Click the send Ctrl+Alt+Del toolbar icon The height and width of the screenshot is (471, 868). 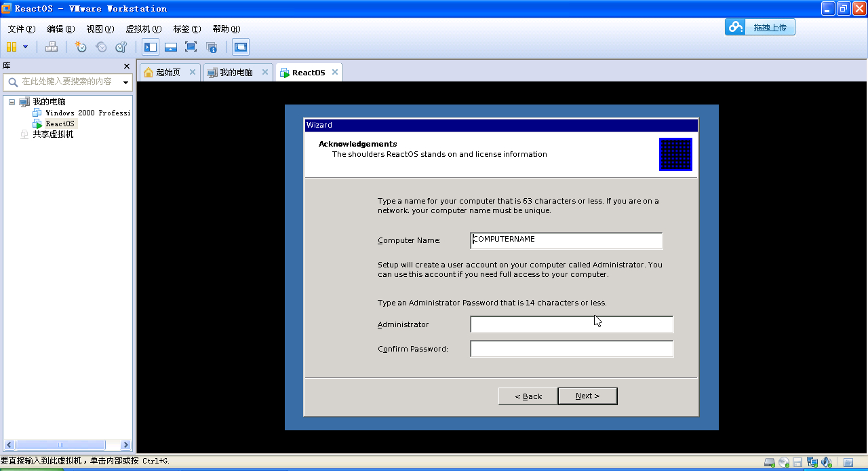(x=52, y=47)
